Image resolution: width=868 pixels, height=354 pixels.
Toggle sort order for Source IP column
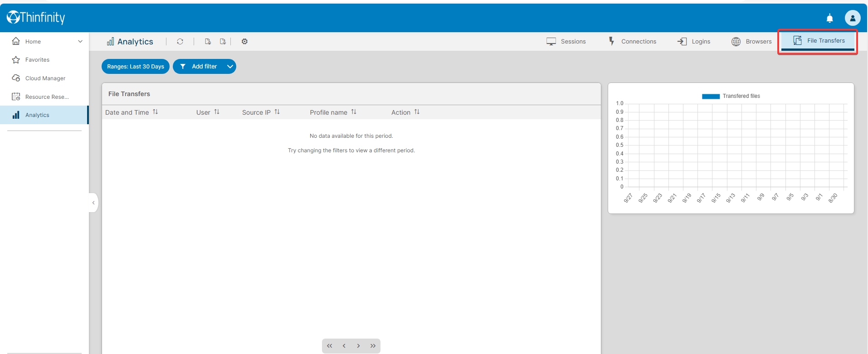pyautogui.click(x=277, y=112)
